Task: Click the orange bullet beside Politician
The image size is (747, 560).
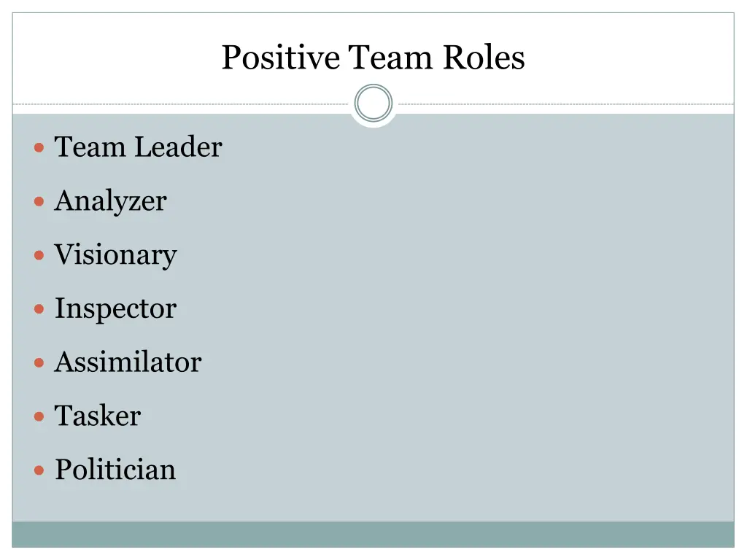Action: (39, 470)
